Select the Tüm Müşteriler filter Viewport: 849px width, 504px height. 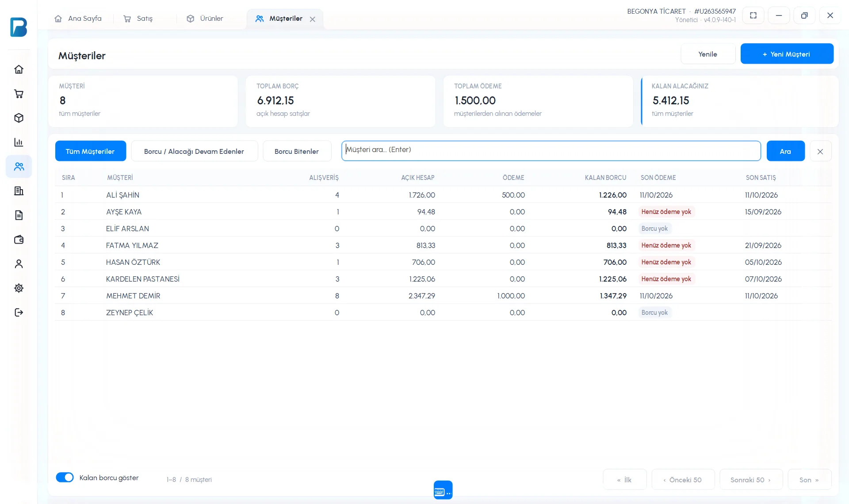point(91,151)
